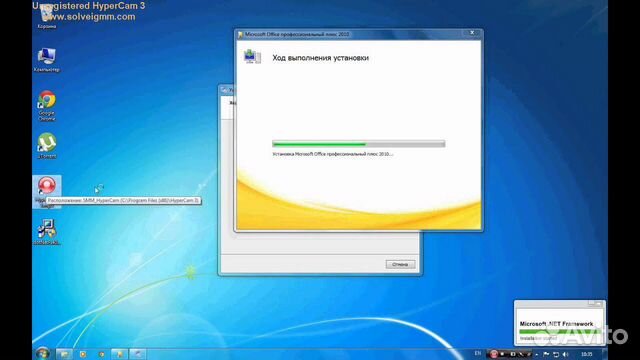The image size is (640, 360).
Task: Click the HyperCam stop square button
Action: click(502, 354)
